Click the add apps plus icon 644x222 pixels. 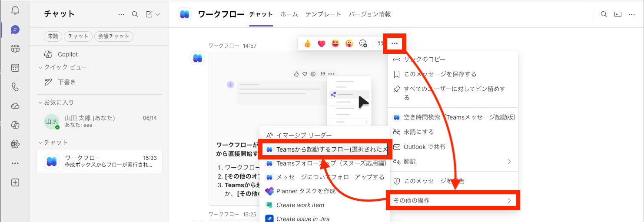15,182
